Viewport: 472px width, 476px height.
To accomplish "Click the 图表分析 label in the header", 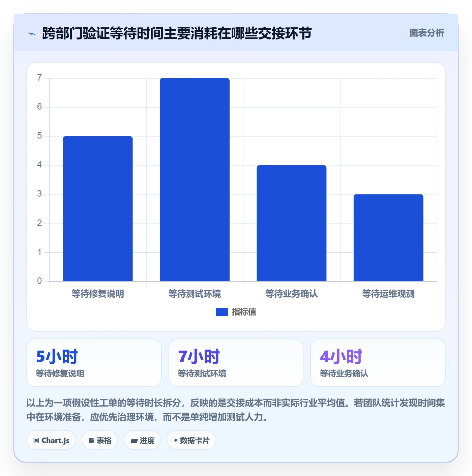I will [x=426, y=33].
